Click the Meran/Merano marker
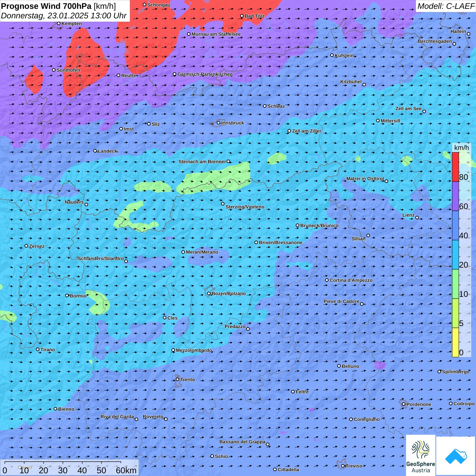Image resolution: width=476 pixels, height=476 pixels. click(183, 252)
